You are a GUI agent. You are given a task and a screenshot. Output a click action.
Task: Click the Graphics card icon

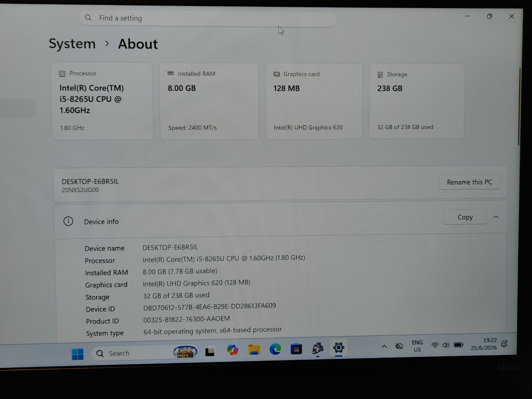[x=276, y=74]
